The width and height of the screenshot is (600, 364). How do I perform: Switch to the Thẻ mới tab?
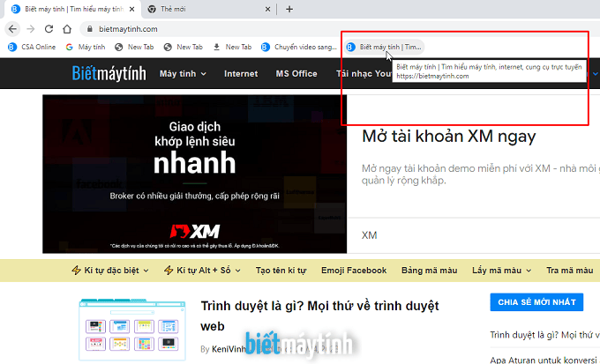[x=209, y=9]
